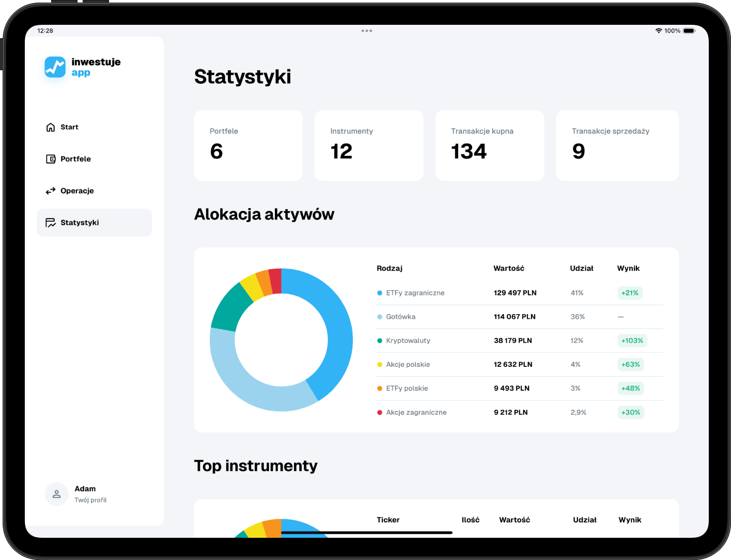This screenshot has height=560, width=731.
Task: Click the 2,9% share value
Action: [x=579, y=412]
